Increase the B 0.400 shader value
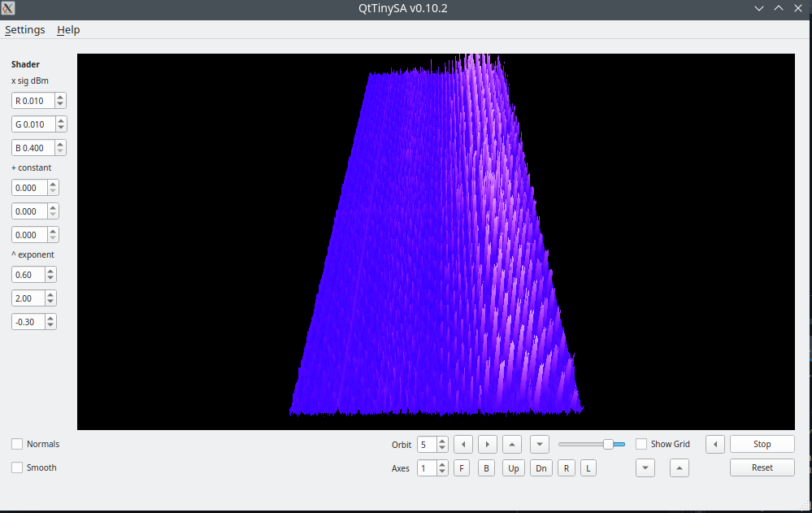Screen dimensions: 812x513 coord(60,144)
